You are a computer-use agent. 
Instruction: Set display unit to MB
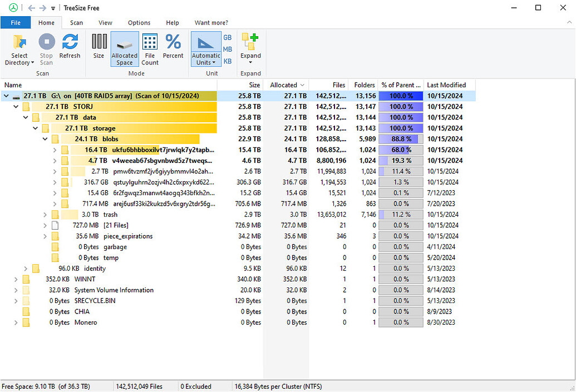228,49
